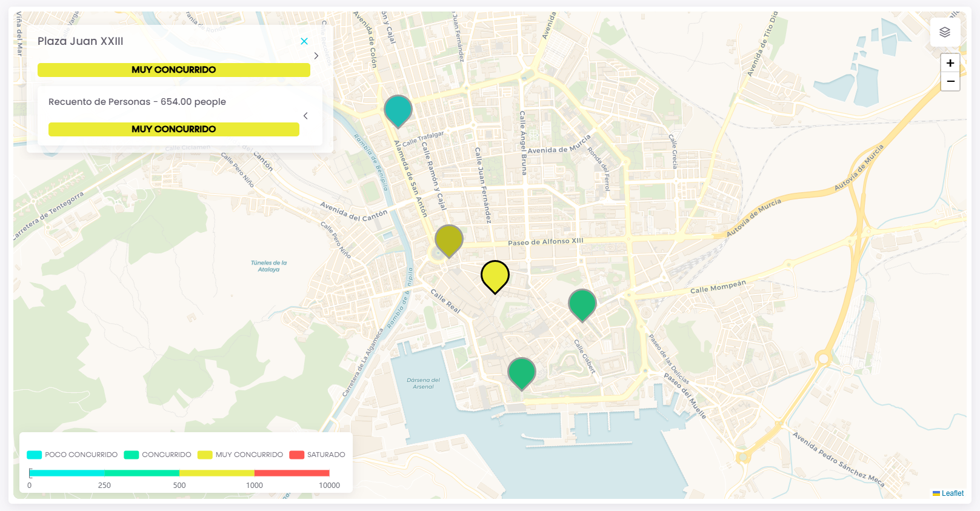Close the Plaza Juan XXIII popup

[x=304, y=41]
